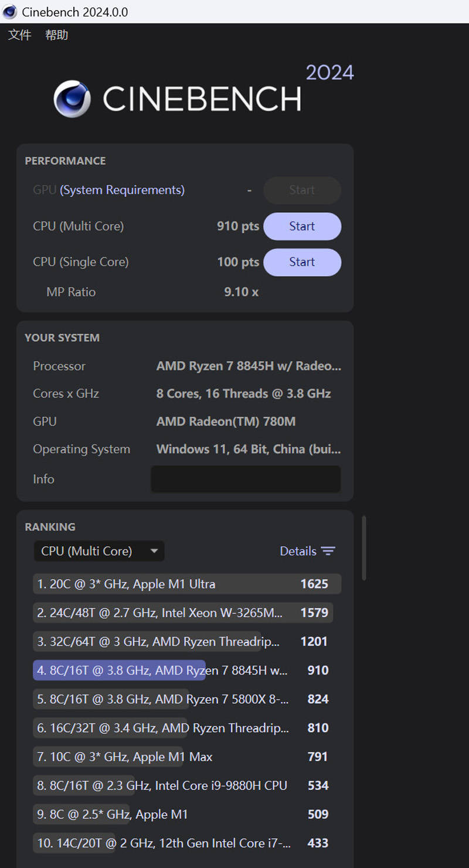This screenshot has width=469, height=868.
Task: Open the 文件 menu
Action: (x=19, y=35)
